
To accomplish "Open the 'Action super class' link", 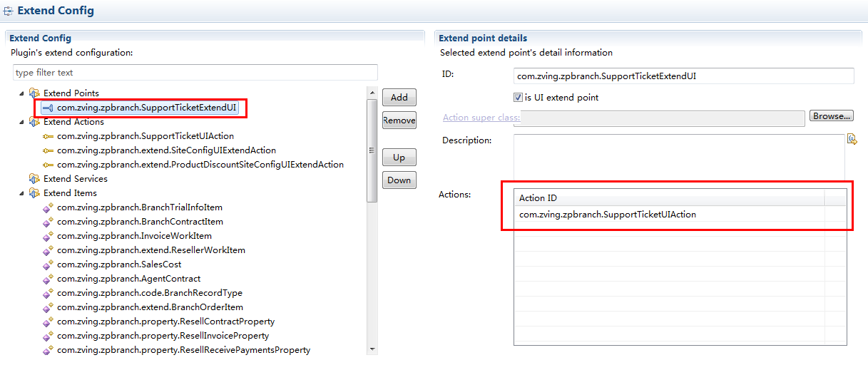I will (x=480, y=118).
